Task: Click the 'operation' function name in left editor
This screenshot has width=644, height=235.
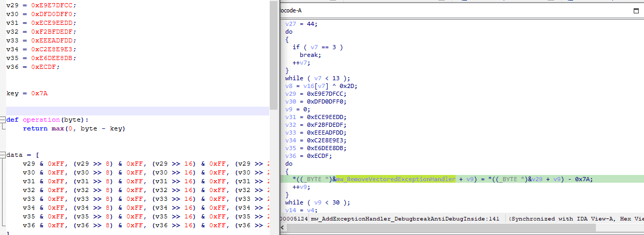Action: click(41, 120)
